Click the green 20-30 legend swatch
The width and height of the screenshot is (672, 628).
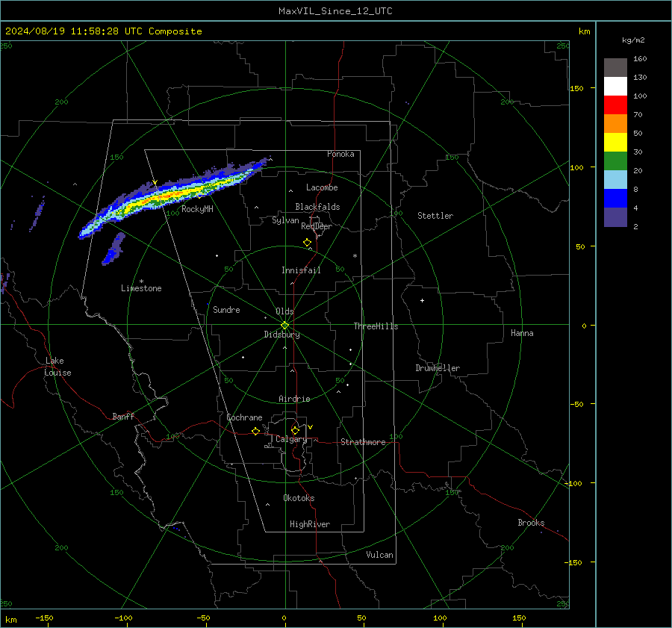pos(615,161)
